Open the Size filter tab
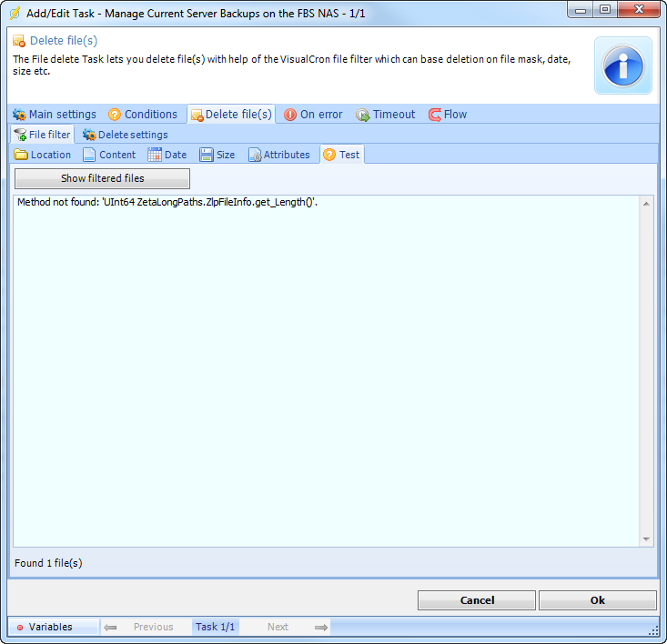 pos(217,155)
